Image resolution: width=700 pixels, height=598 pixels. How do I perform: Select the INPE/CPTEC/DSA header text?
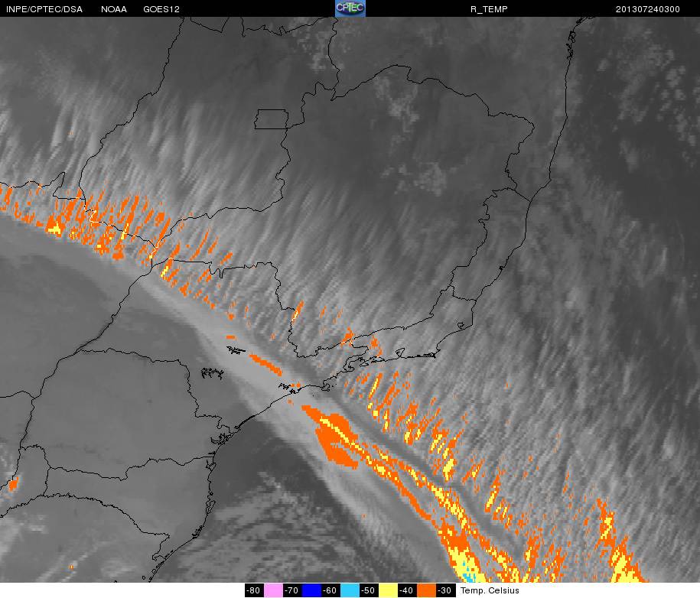tap(44, 9)
